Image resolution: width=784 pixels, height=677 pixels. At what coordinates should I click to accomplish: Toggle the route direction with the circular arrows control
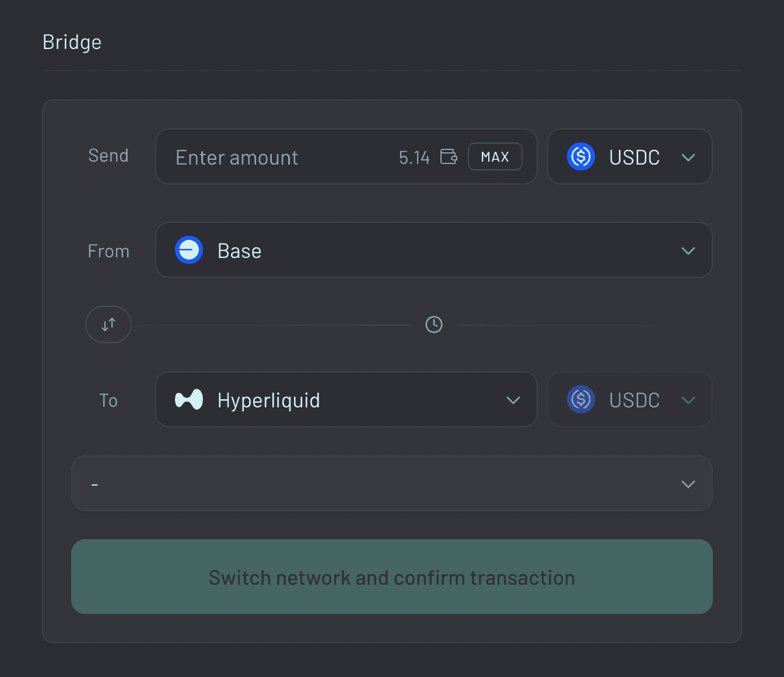click(x=108, y=324)
